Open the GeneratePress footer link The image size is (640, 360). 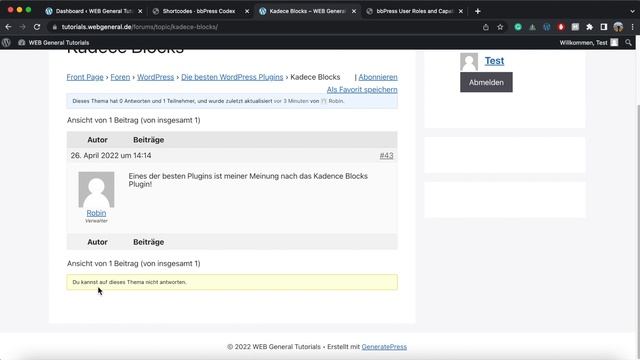(x=384, y=347)
